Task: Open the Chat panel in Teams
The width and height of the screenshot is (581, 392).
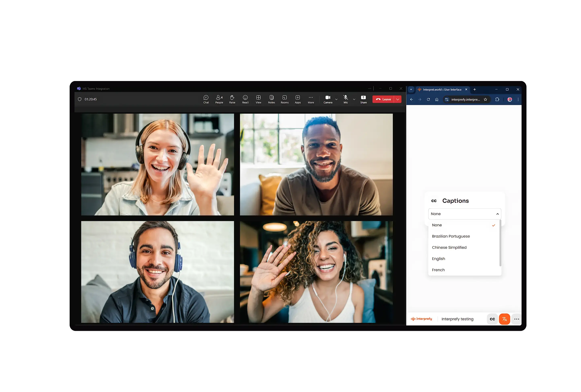Action: [x=206, y=99]
